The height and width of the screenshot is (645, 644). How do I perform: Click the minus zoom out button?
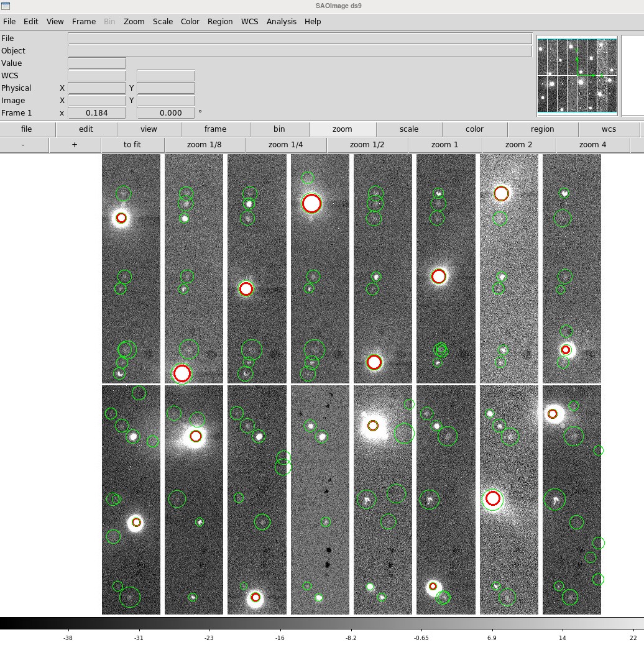click(24, 145)
